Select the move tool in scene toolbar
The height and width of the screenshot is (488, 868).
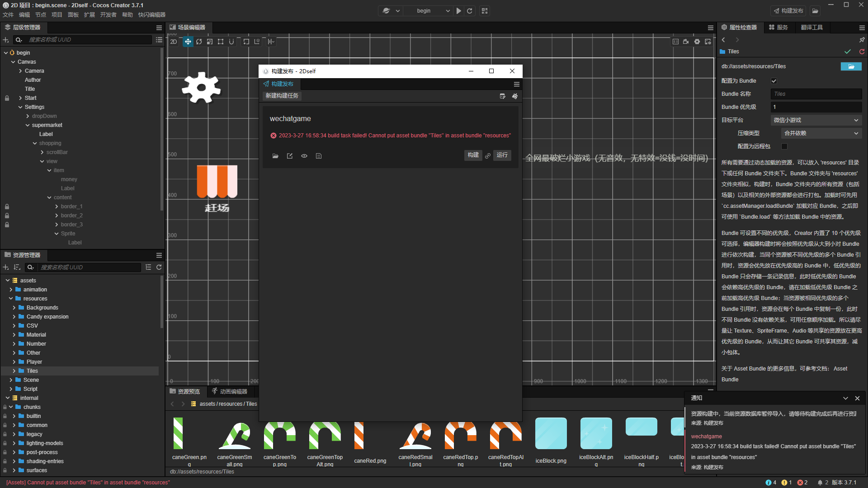pyautogui.click(x=188, y=42)
